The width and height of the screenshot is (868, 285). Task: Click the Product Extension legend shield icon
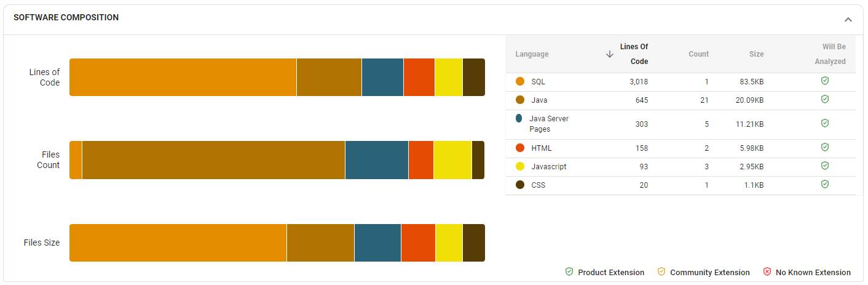coord(569,272)
